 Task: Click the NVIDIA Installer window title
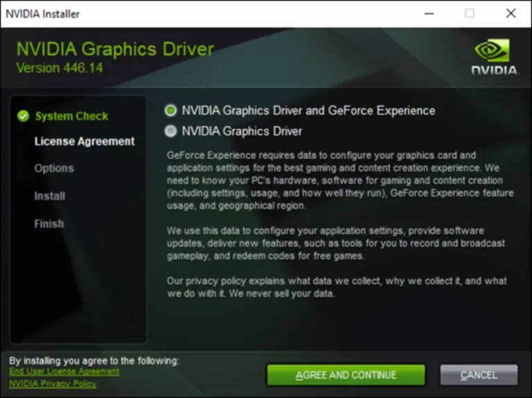[43, 14]
